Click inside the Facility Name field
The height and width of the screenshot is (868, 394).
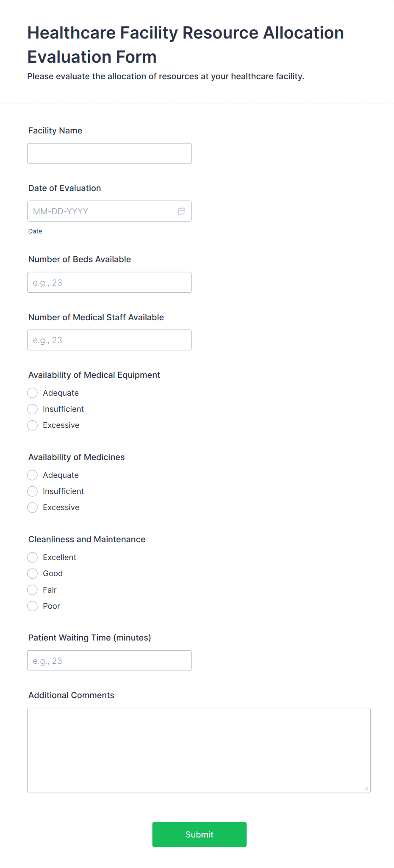pyautogui.click(x=109, y=153)
